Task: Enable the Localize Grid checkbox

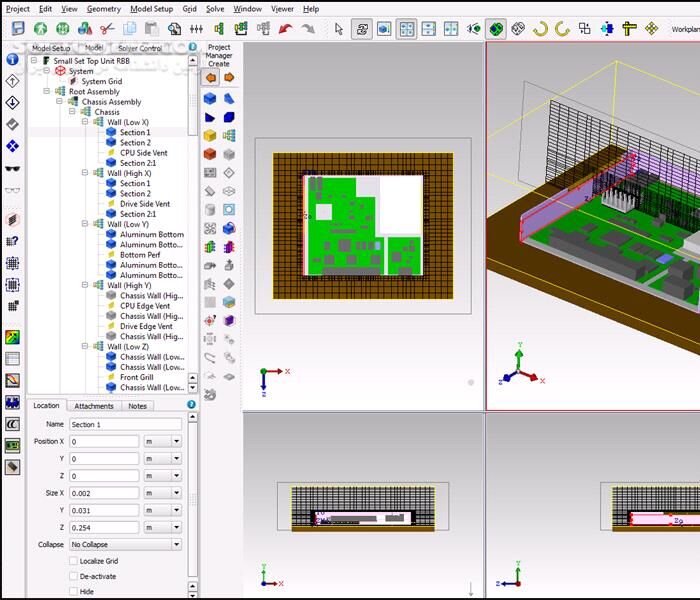Action: [73, 561]
